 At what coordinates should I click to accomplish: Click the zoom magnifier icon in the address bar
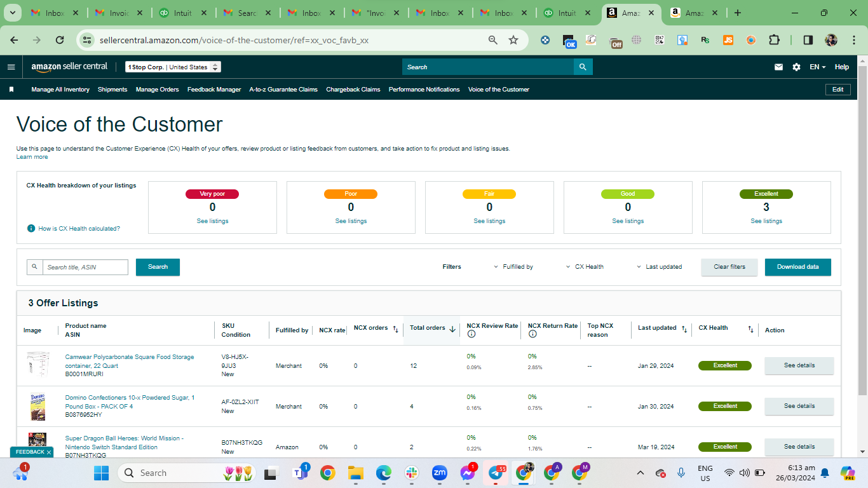click(x=492, y=40)
